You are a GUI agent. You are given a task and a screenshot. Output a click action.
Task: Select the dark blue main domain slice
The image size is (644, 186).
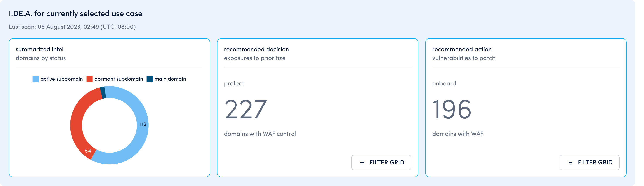103,93
